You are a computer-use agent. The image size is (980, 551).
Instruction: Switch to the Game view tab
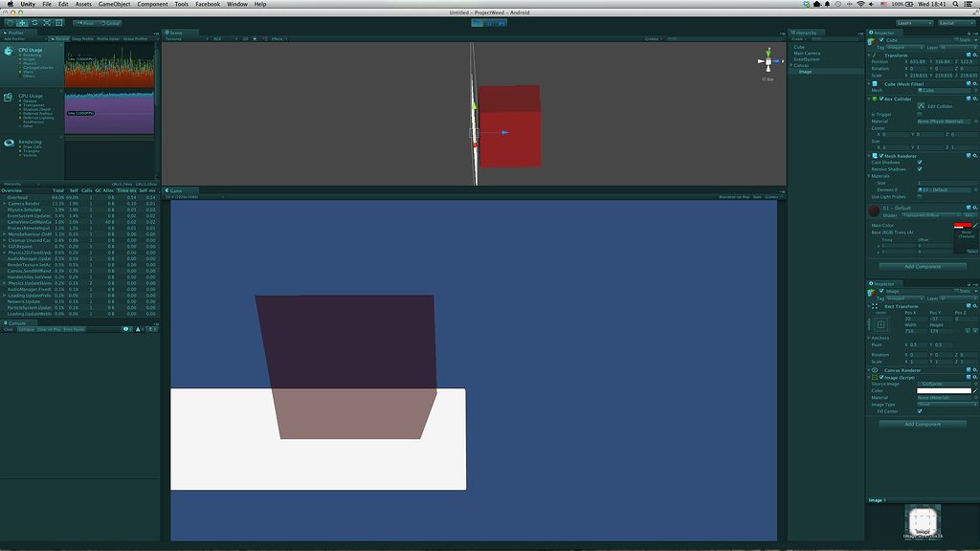coord(177,190)
